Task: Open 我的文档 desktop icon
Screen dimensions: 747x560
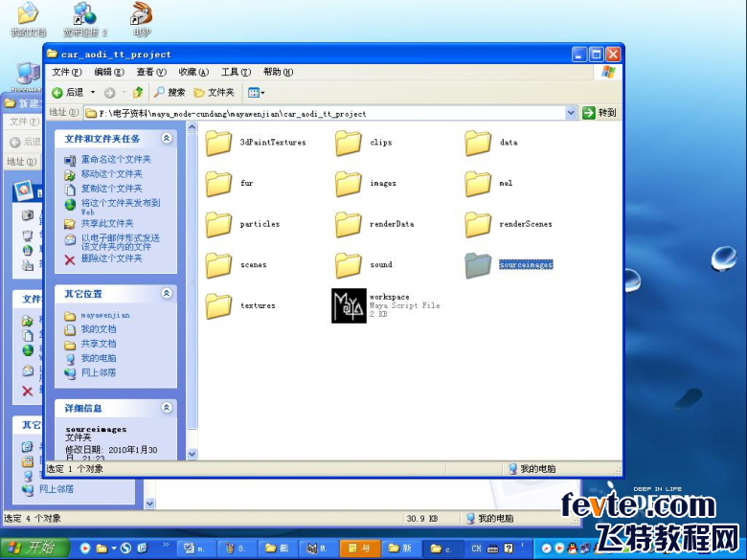Action: point(28,19)
